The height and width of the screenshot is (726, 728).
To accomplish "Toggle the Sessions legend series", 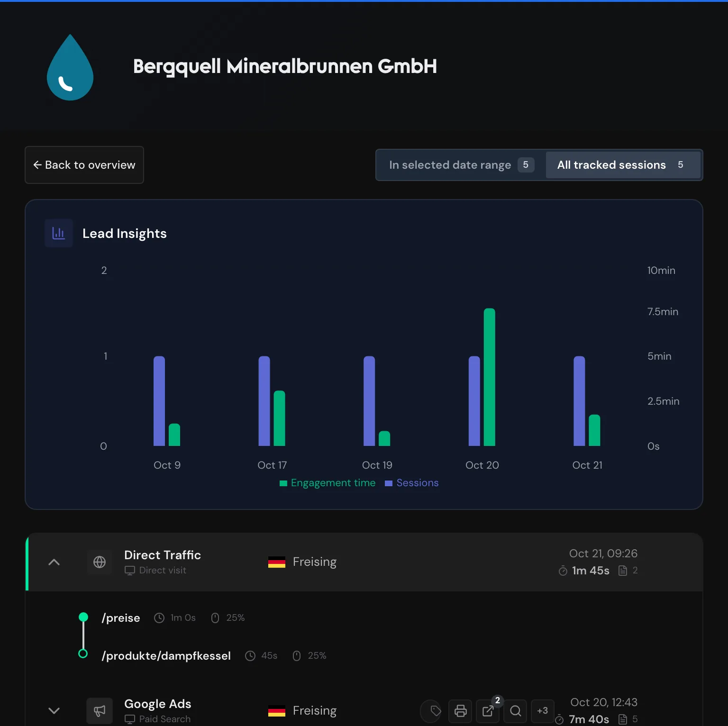I will 412,483.
